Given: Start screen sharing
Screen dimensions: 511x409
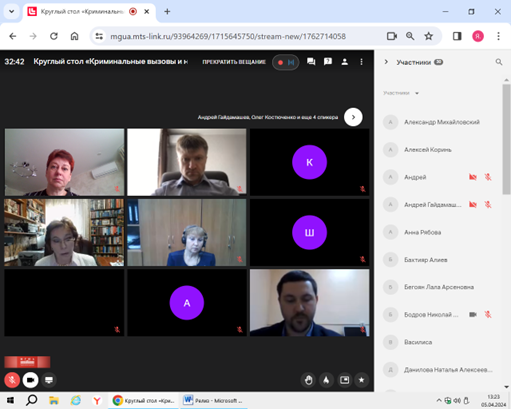Looking at the screenshot, I should 49,380.
